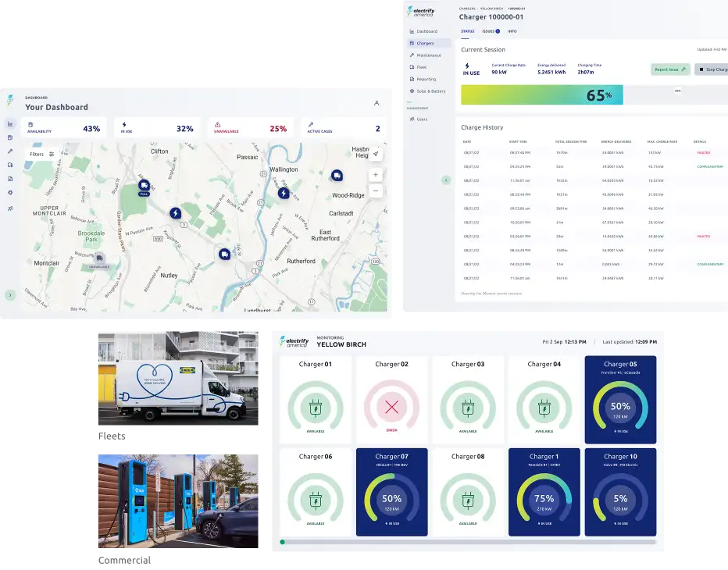
Task: Select the Charger 10 card showing 5%
Action: click(x=620, y=492)
